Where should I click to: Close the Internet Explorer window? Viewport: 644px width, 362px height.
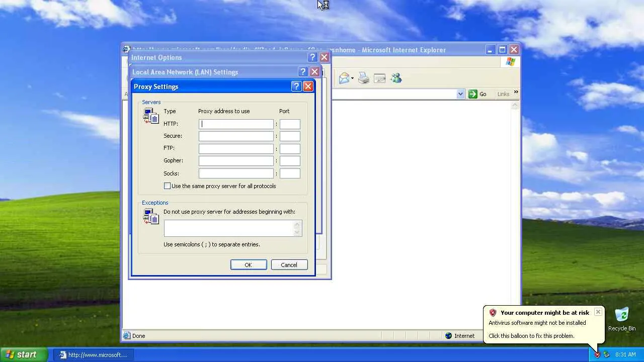click(x=514, y=50)
